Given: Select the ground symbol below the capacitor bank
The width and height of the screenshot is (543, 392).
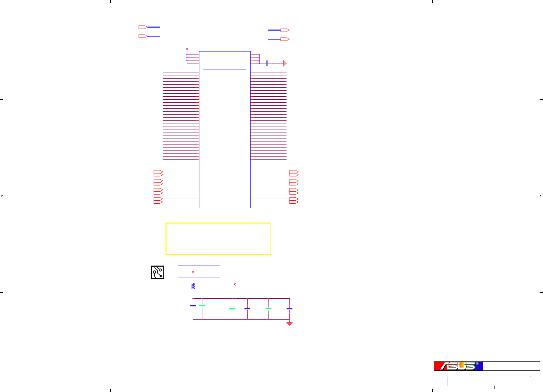Looking at the screenshot, I should pyautogui.click(x=289, y=323).
